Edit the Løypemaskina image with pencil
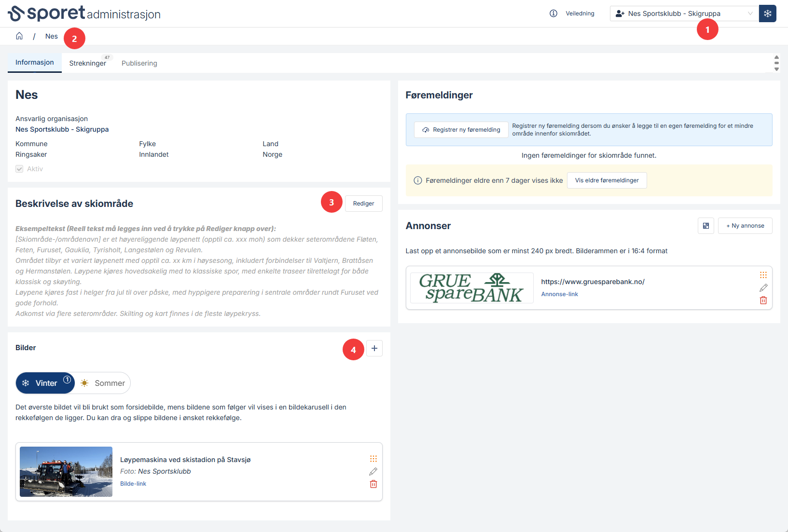Viewport: 788px width, 532px height. 373,471
